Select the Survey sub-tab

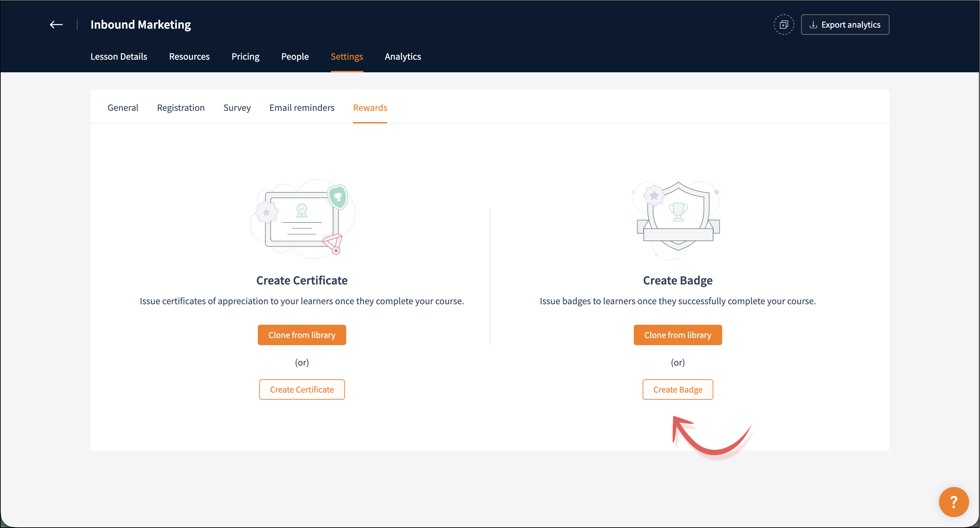click(x=237, y=107)
